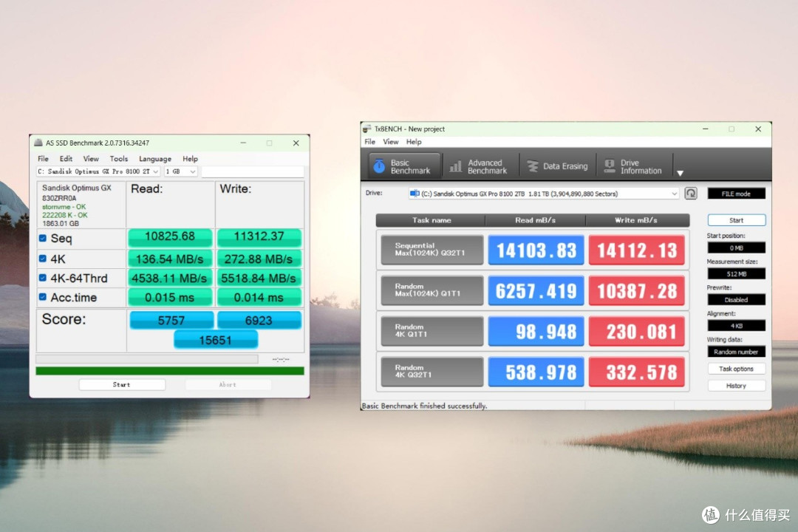
Task: Click empty text field beside 1 GB dropdown
Action: (x=253, y=171)
